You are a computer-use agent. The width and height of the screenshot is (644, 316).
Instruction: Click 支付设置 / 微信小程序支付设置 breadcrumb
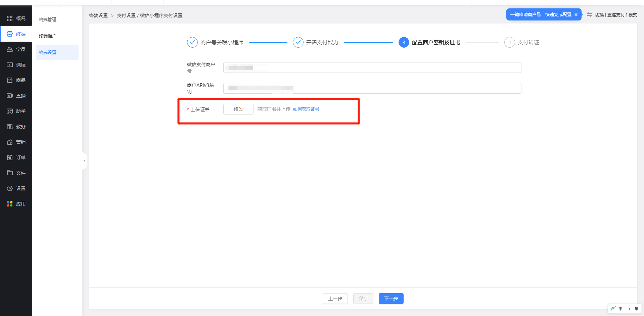tap(149, 15)
